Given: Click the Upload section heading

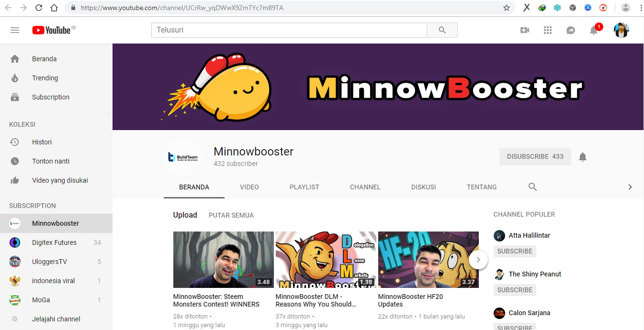Looking at the screenshot, I should tap(185, 215).
